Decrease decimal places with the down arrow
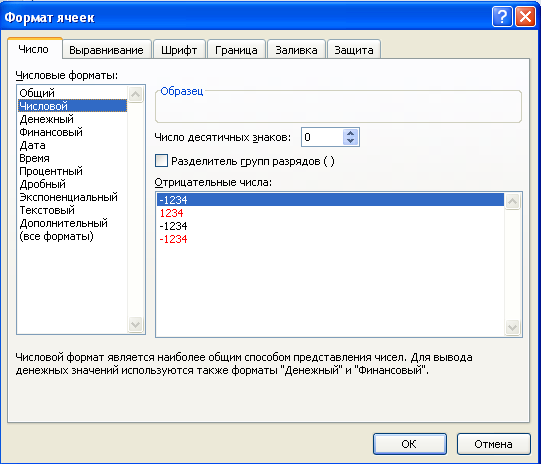 351,141
